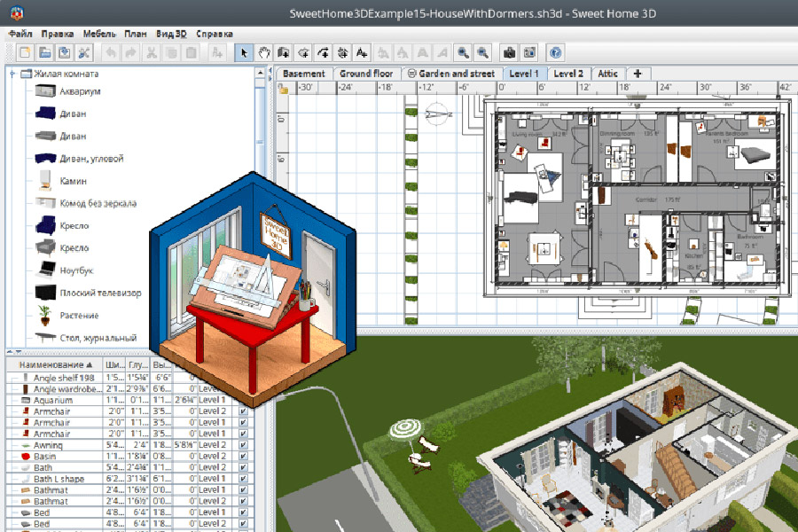Image resolution: width=798 pixels, height=532 pixels.
Task: Toggle the Basin row visibility checkbox
Action: pyautogui.click(x=243, y=456)
